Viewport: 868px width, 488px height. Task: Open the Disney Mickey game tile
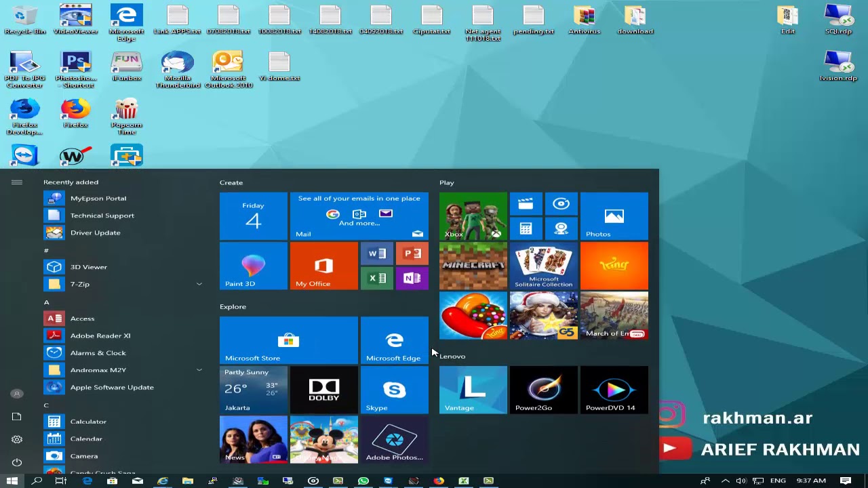(323, 439)
